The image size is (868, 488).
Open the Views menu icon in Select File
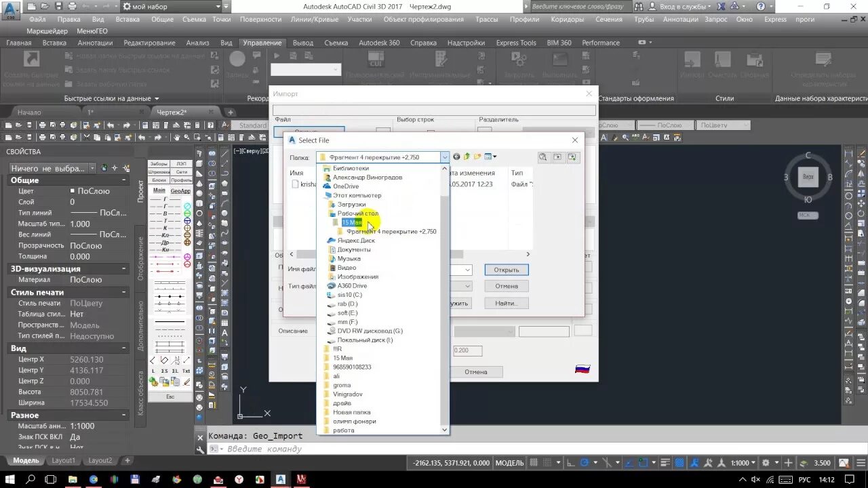(490, 157)
